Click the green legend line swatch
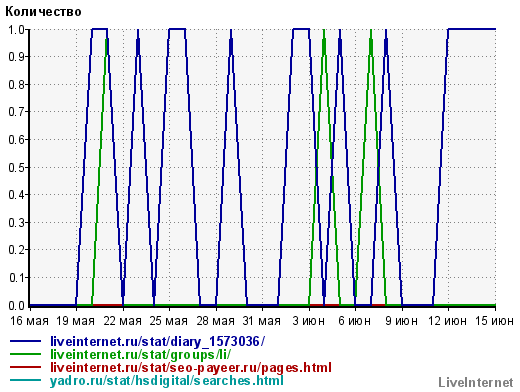Viewport: 520px width, 392px height. 25,354
